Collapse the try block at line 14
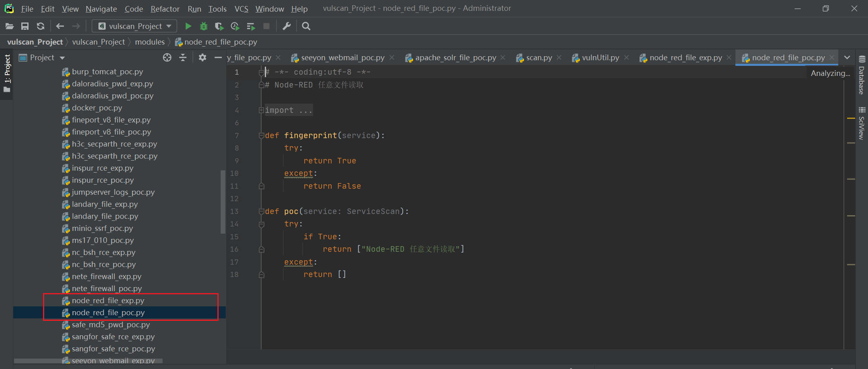This screenshot has height=369, width=868. [x=261, y=224]
